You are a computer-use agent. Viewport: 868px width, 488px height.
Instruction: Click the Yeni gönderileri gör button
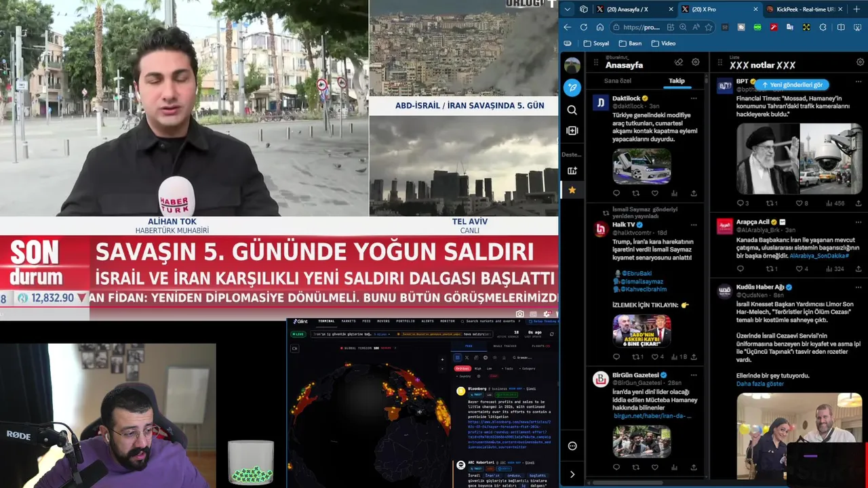pos(792,85)
